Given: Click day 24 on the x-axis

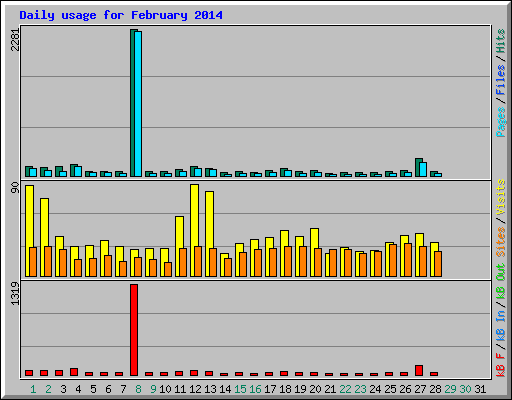Looking at the screenshot, I should [x=375, y=389].
